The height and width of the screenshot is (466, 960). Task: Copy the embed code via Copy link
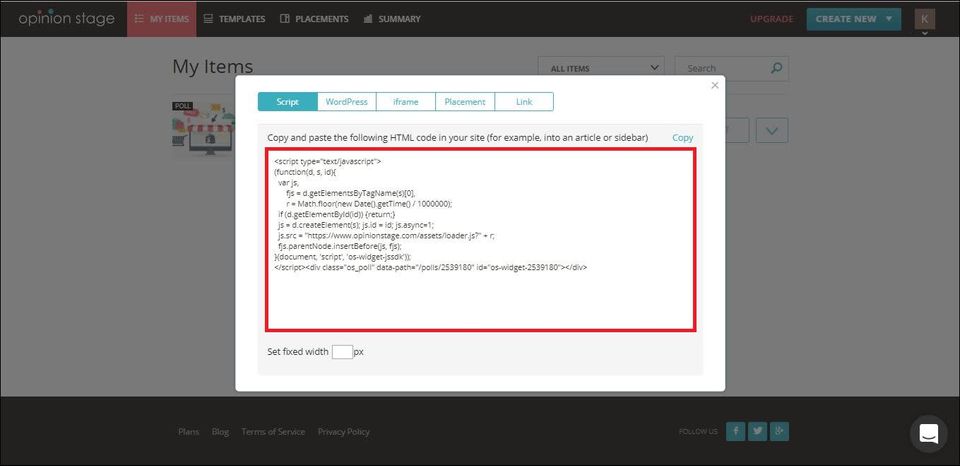click(x=683, y=138)
